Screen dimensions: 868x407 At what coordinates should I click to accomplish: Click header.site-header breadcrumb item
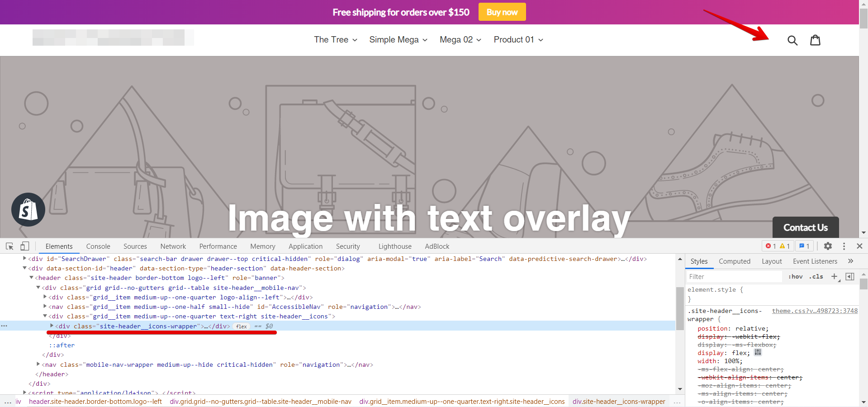pos(95,402)
